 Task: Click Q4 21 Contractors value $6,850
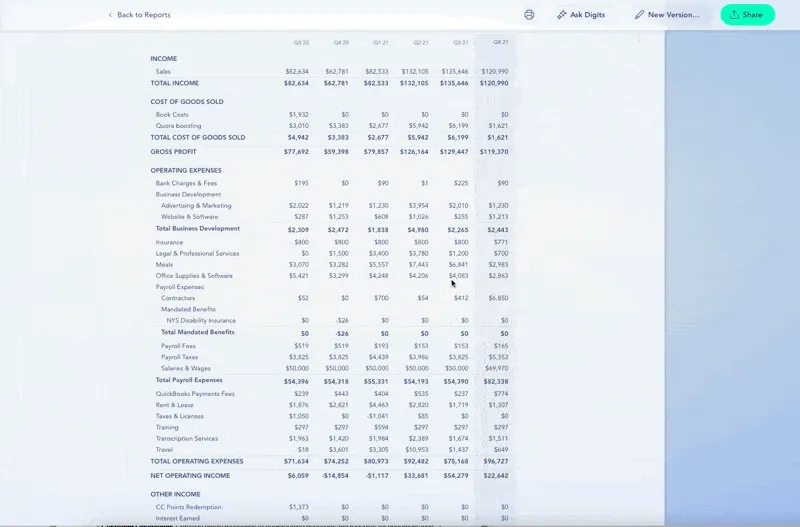coord(498,298)
